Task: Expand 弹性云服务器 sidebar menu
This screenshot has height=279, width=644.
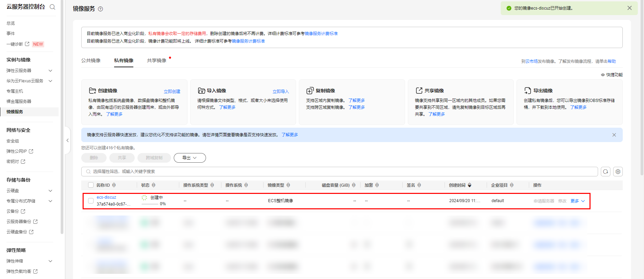Action: [x=50, y=71]
